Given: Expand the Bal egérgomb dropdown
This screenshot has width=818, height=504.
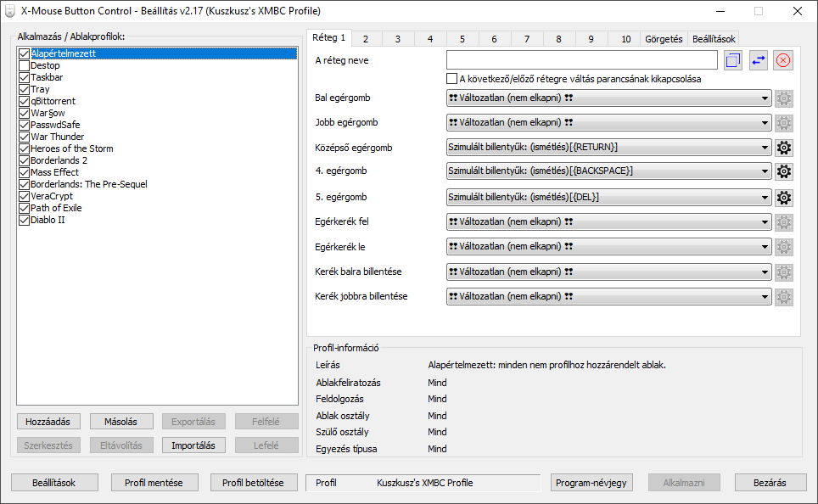Looking at the screenshot, I should (608, 98).
